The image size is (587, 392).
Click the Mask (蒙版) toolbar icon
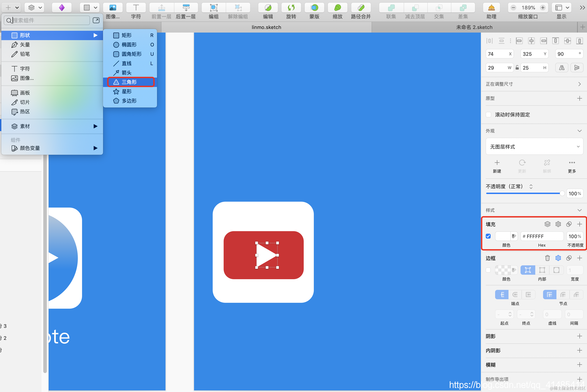coord(314,8)
